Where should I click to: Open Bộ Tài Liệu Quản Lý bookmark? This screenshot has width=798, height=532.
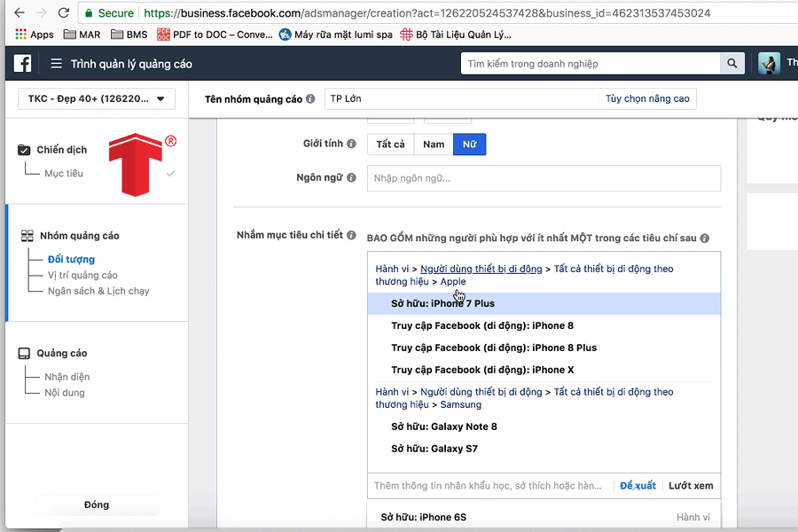pyautogui.click(x=456, y=34)
